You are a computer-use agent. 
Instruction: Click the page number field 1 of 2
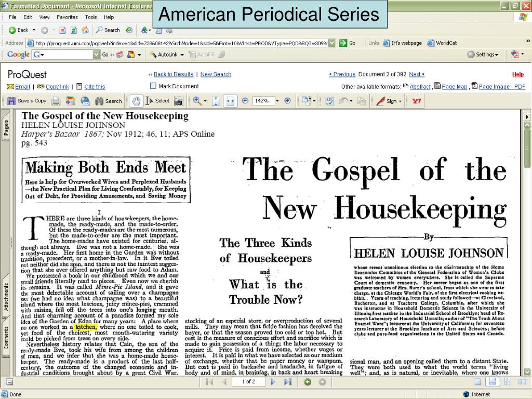pos(249,382)
